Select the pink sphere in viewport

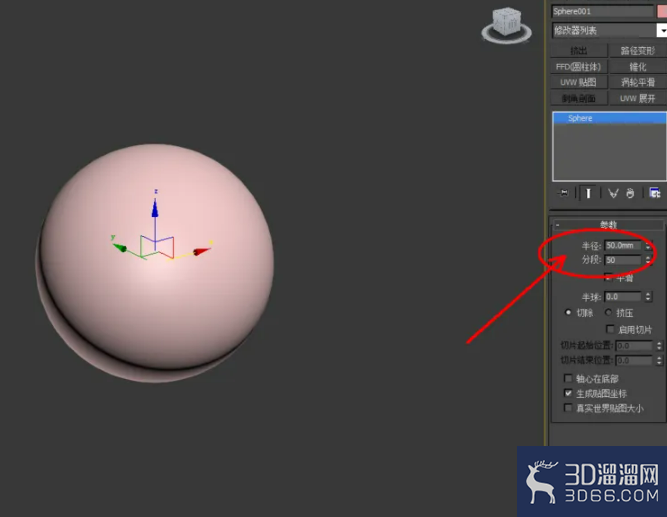point(154,263)
